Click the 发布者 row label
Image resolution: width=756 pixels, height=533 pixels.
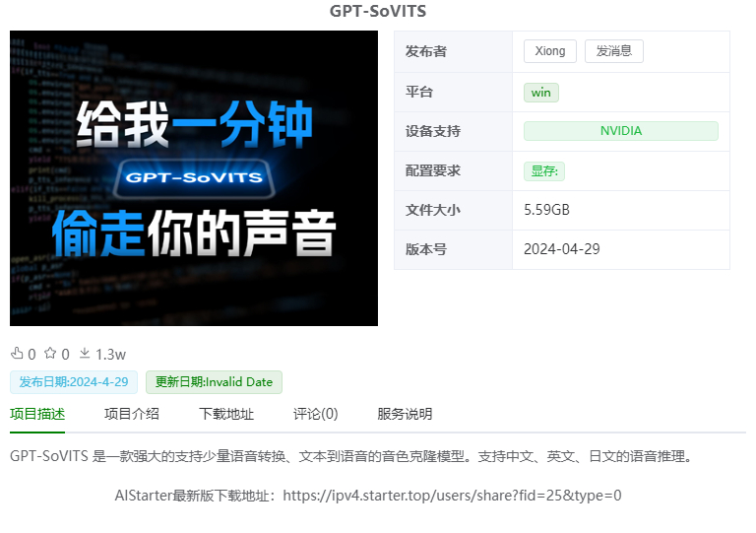(x=426, y=51)
